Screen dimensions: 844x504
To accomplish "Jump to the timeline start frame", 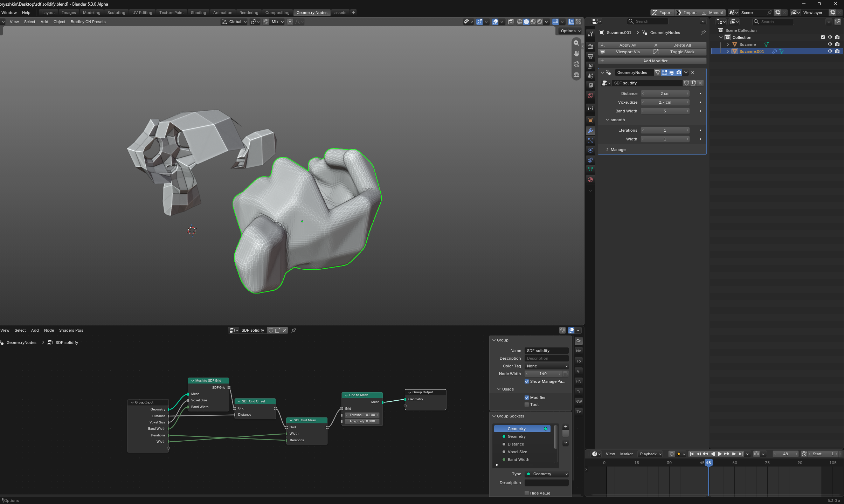I will coord(692,454).
